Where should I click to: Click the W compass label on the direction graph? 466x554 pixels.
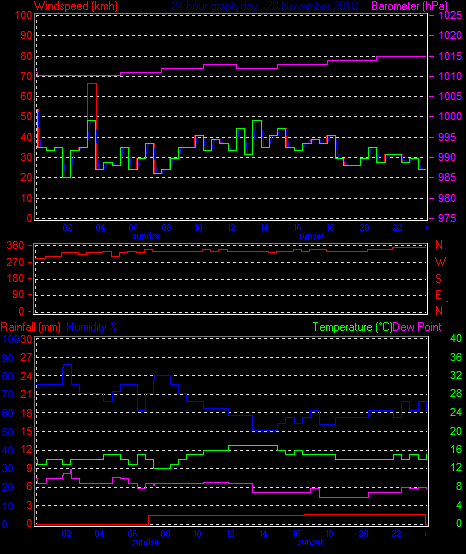coord(440,262)
